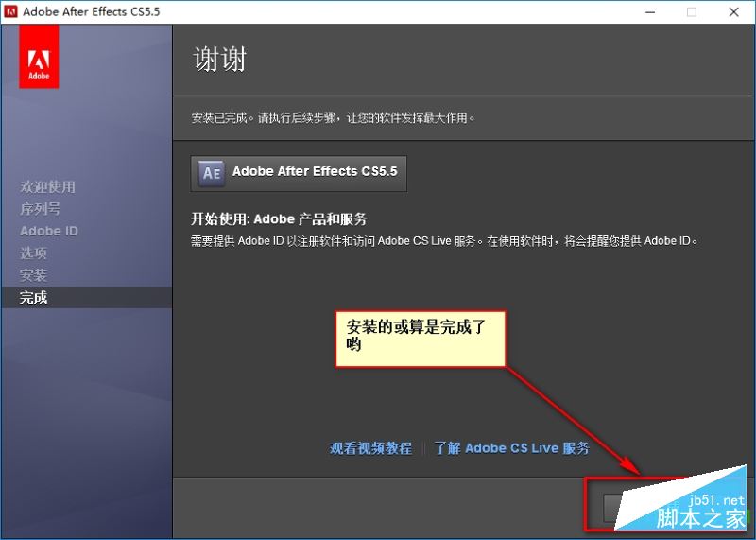Screen dimensions: 756x540
Task: Minimize the installer window
Action: tap(650, 12)
